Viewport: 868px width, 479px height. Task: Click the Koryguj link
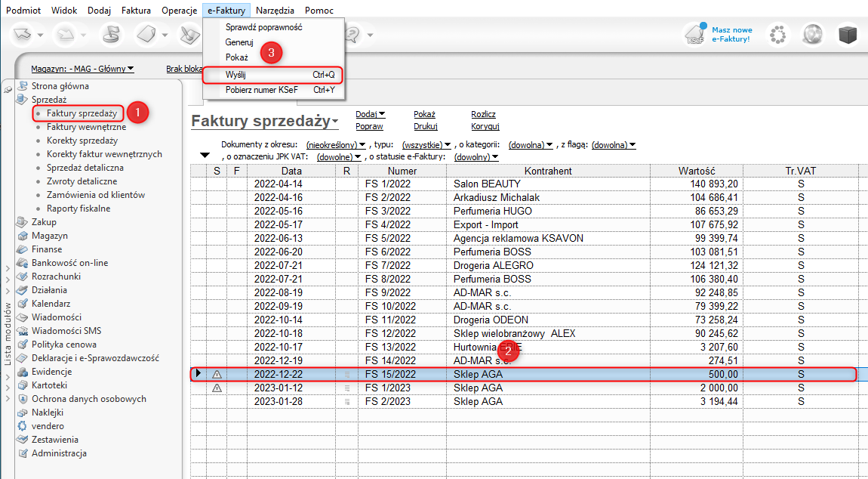[485, 127]
